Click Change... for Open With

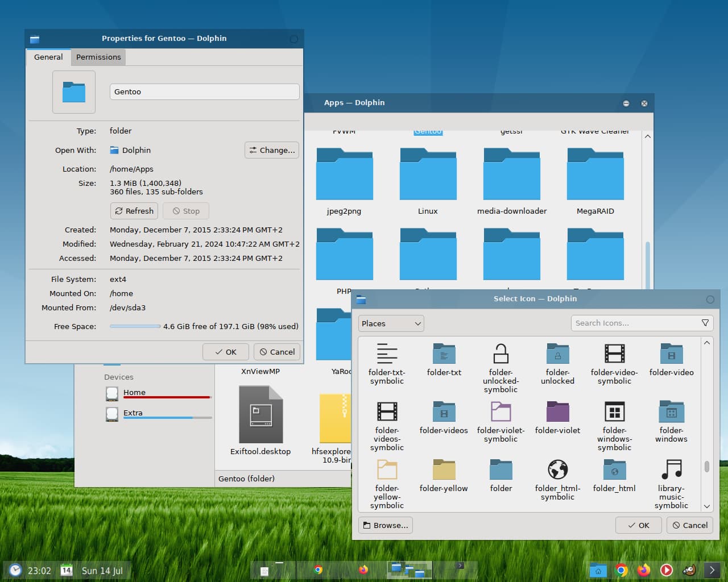point(272,150)
